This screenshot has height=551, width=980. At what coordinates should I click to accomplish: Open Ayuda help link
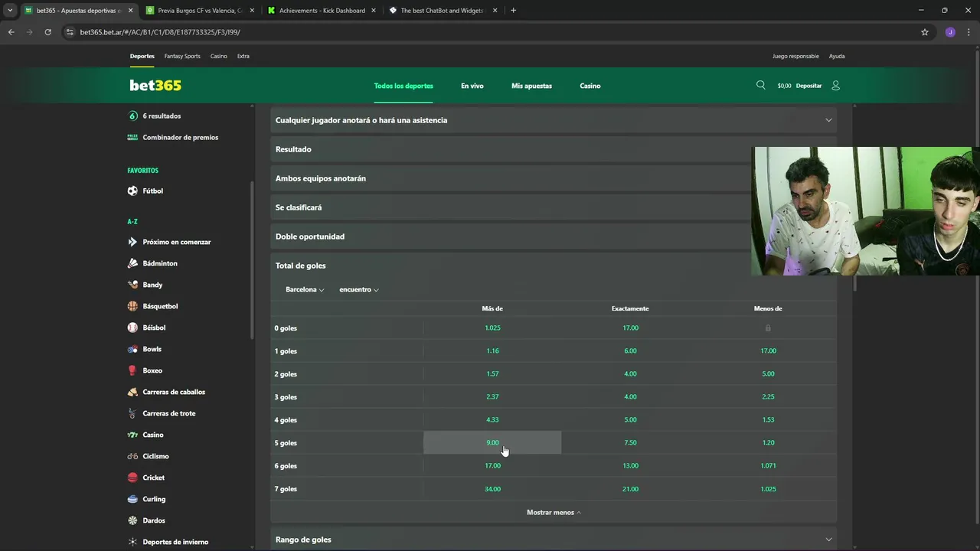tap(837, 56)
